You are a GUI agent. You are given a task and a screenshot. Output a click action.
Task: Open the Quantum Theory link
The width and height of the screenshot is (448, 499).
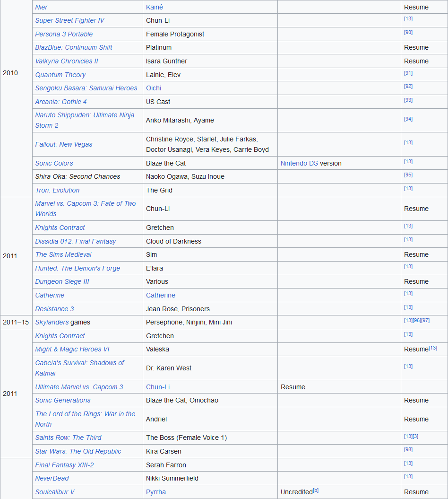click(60, 75)
